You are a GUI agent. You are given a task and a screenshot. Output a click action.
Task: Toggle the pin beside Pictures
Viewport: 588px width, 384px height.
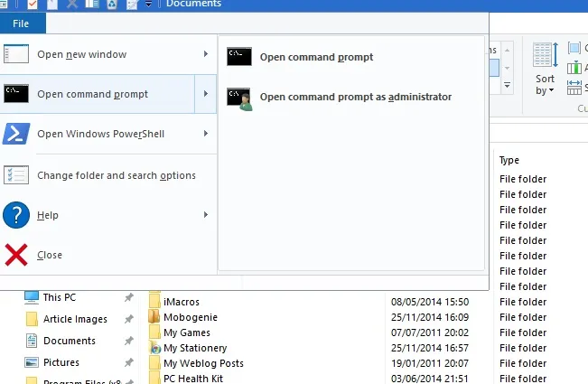[x=128, y=362]
